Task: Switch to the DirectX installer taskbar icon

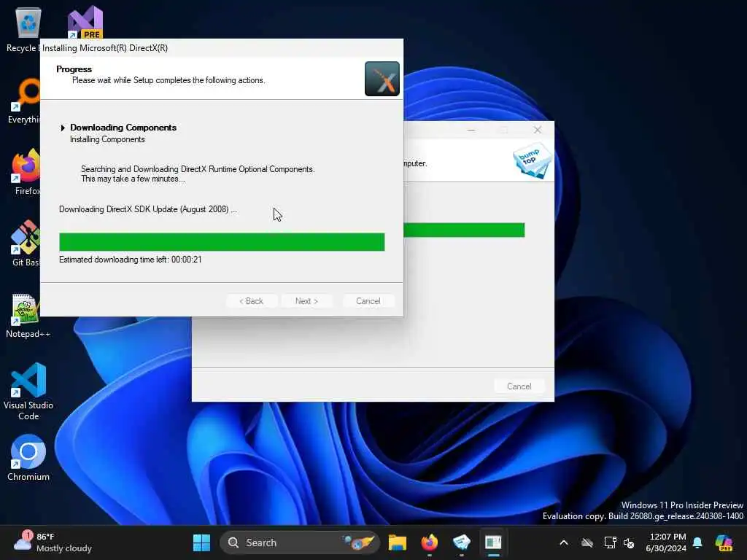Action: pyautogui.click(x=493, y=542)
